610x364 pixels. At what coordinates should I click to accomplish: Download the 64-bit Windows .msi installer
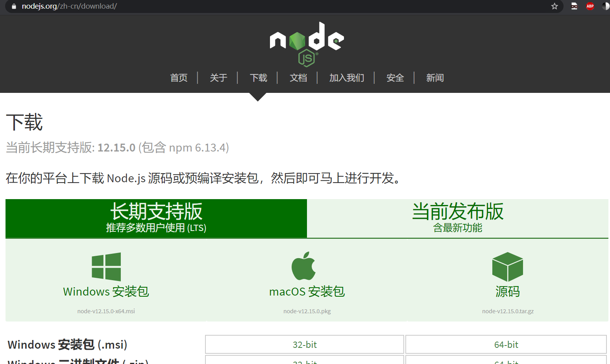point(506,345)
